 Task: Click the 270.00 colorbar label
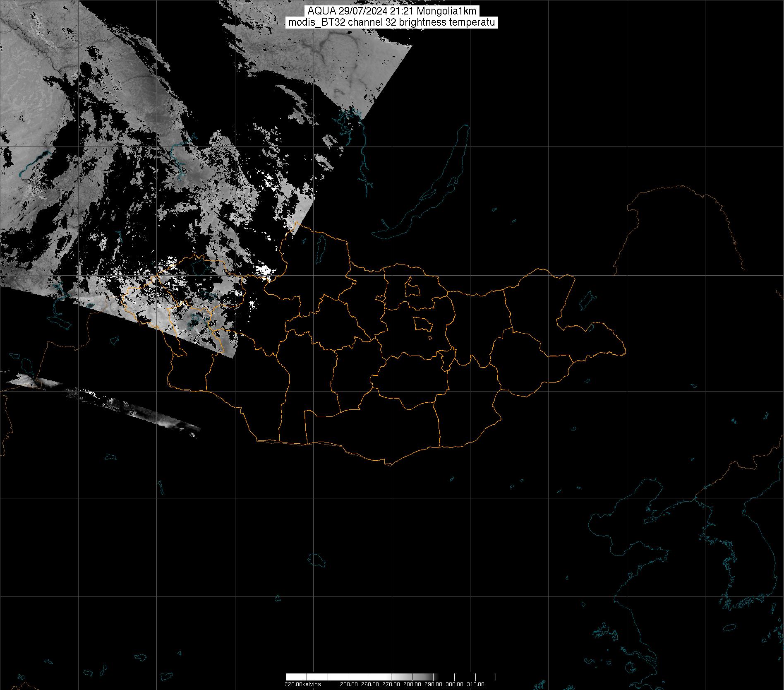point(391,684)
